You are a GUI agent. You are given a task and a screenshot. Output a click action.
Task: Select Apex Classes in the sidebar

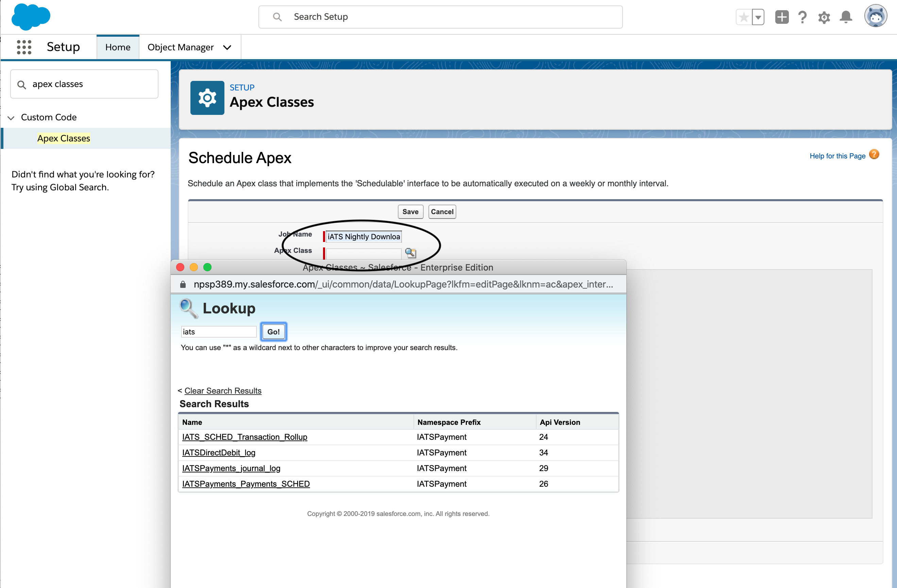coord(63,138)
